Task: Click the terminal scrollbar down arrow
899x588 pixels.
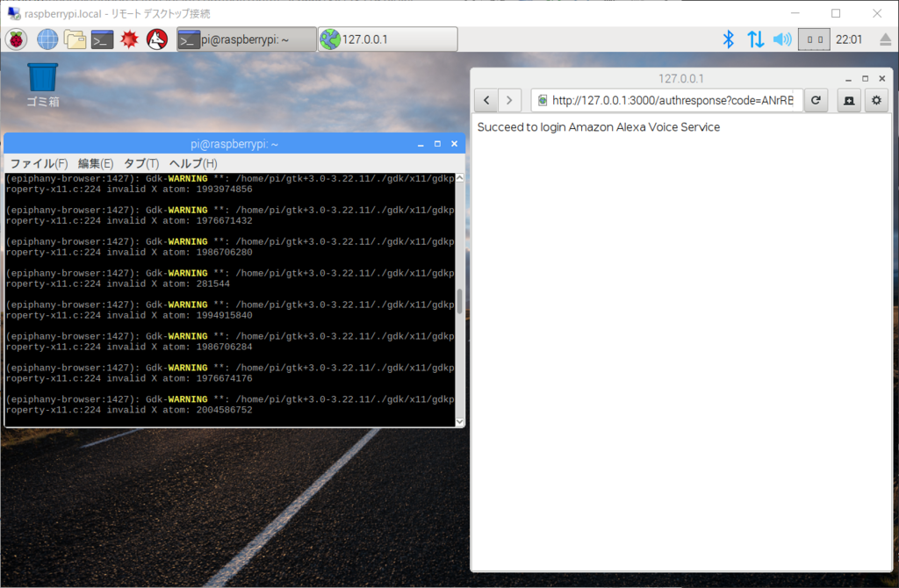Action: 460,422
